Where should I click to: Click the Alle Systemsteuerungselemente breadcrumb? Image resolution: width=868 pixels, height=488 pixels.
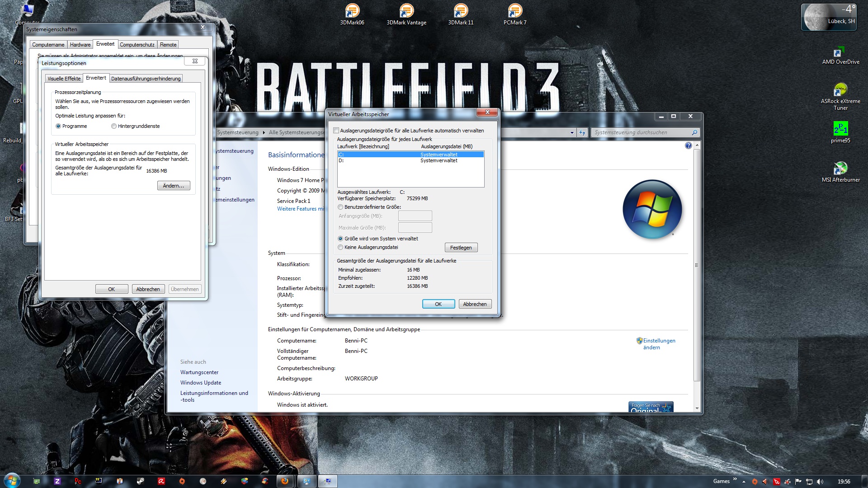tap(297, 132)
